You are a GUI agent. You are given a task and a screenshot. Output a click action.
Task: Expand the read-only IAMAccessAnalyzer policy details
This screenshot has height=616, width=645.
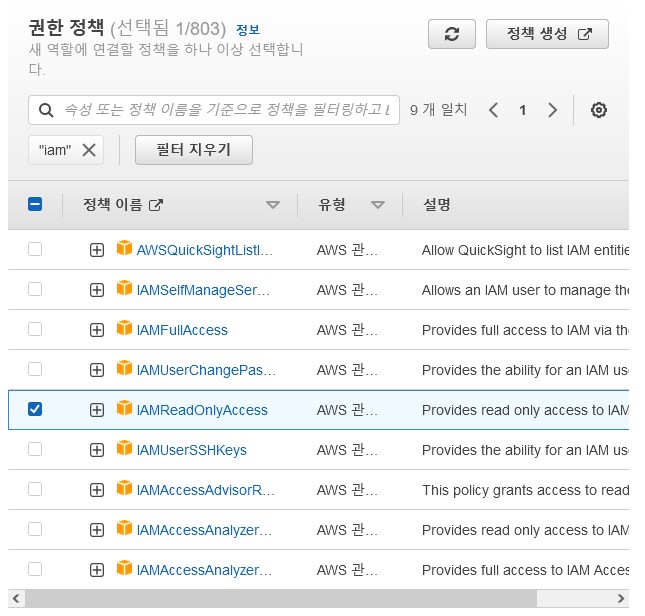coord(97,530)
